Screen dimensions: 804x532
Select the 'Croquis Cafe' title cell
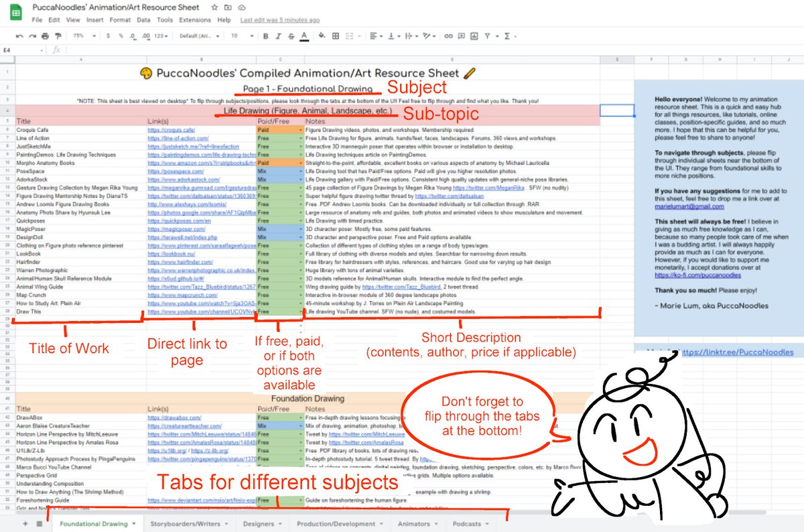click(80, 129)
